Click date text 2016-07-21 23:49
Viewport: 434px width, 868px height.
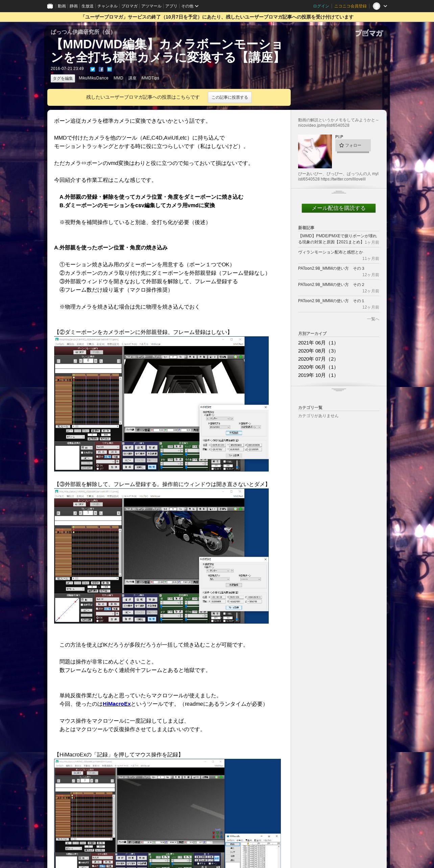click(67, 69)
